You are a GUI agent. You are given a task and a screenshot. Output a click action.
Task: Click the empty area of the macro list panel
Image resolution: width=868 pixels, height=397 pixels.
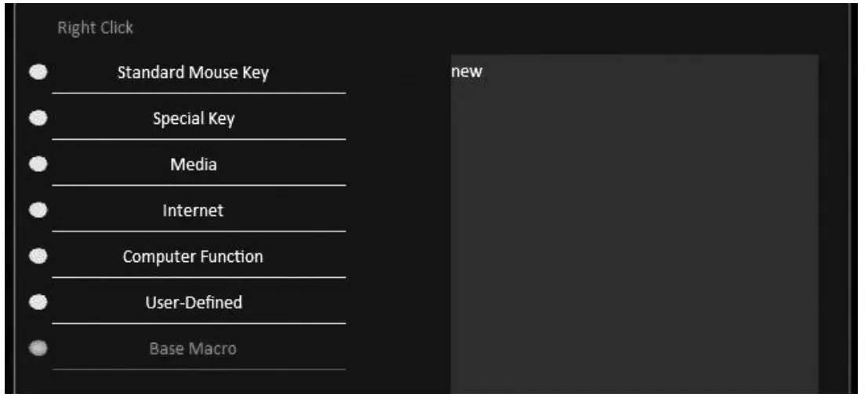coord(634,235)
